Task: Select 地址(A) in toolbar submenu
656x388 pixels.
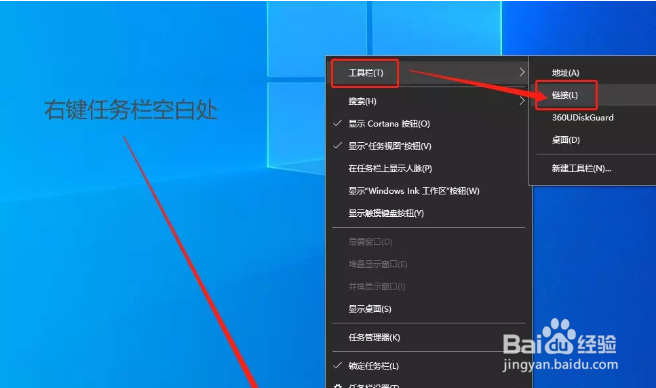Action: 593,73
